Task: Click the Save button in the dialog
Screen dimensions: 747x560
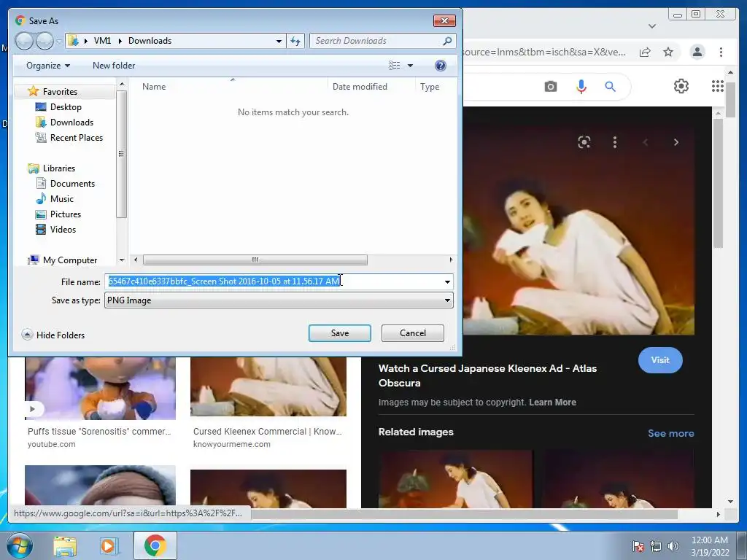Action: [340, 333]
